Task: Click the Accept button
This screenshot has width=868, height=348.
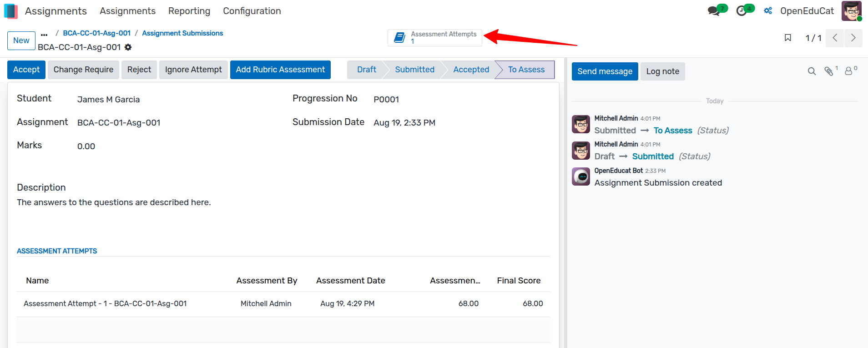Action: point(26,70)
